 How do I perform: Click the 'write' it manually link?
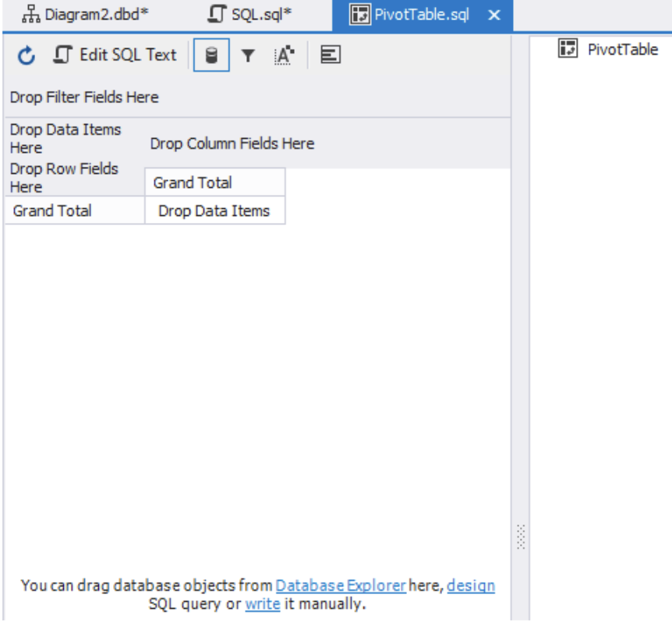[262, 604]
